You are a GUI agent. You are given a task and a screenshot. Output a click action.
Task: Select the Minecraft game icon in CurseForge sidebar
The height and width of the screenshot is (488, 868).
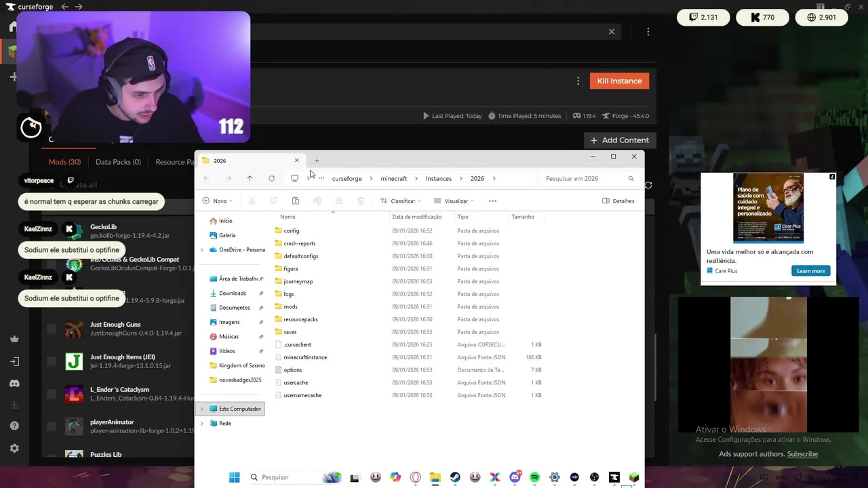click(12, 51)
